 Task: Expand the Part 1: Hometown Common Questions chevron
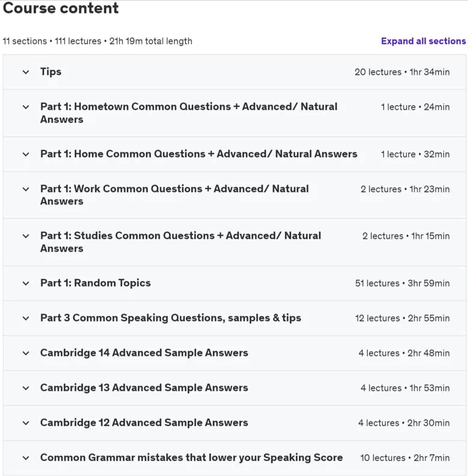pos(26,107)
